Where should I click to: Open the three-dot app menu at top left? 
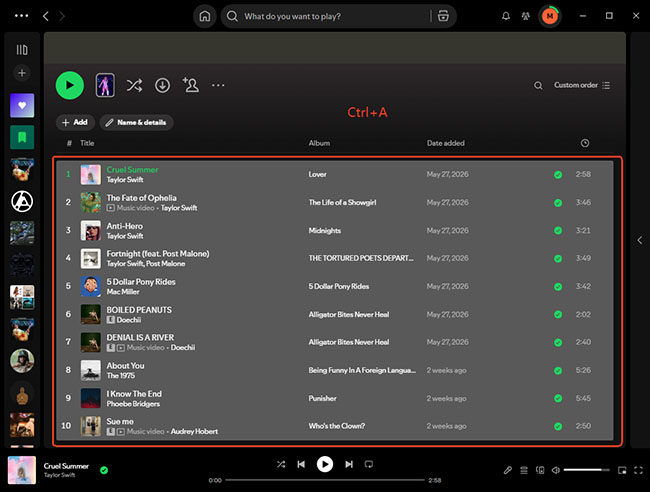[22, 16]
